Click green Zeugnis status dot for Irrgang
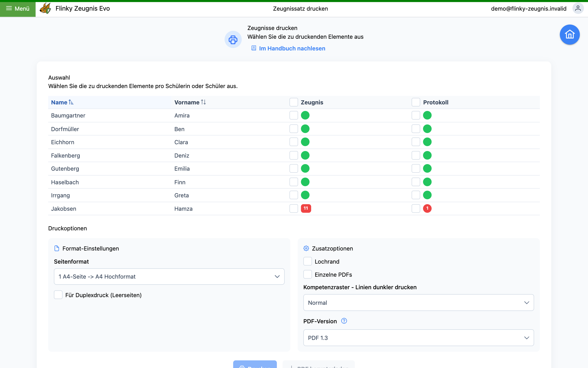This screenshot has width=588, height=368. [x=305, y=195]
